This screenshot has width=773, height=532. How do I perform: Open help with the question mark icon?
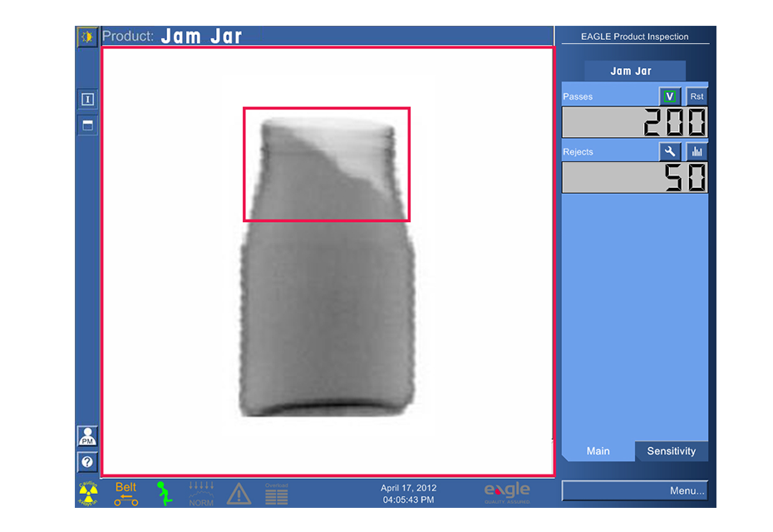click(87, 461)
